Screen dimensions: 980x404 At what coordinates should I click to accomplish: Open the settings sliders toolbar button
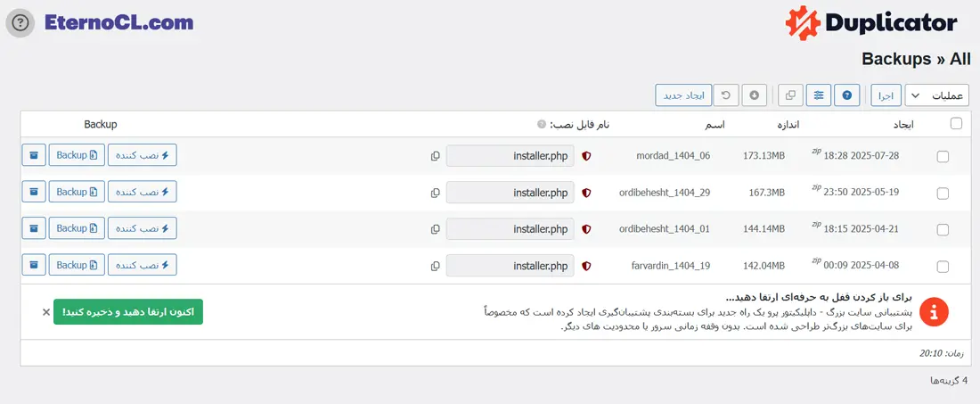tap(819, 95)
